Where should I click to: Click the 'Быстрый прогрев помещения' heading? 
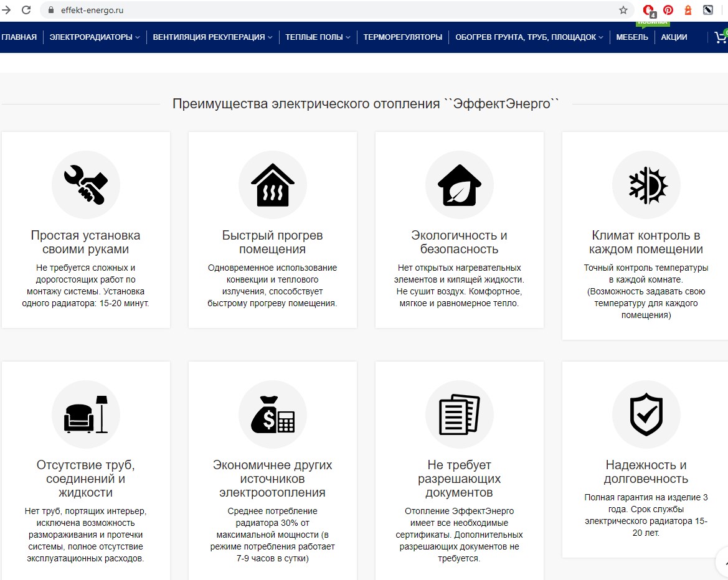[273, 242]
